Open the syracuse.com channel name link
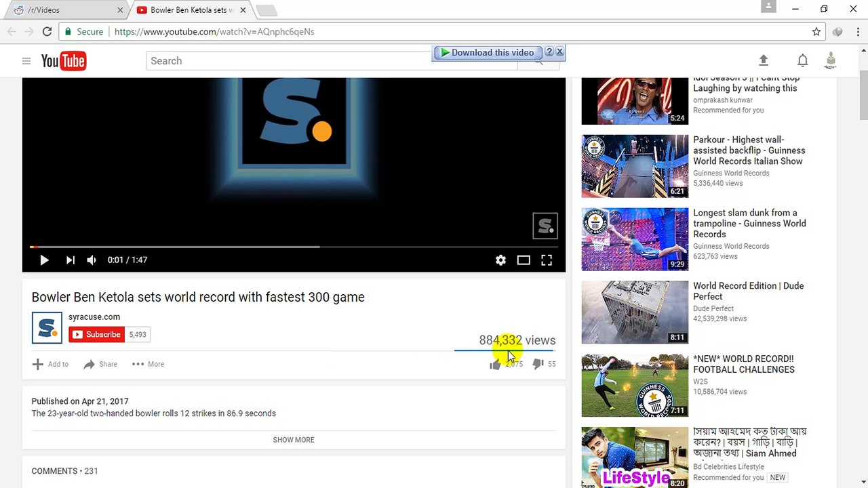This screenshot has width=868, height=488. 94,317
